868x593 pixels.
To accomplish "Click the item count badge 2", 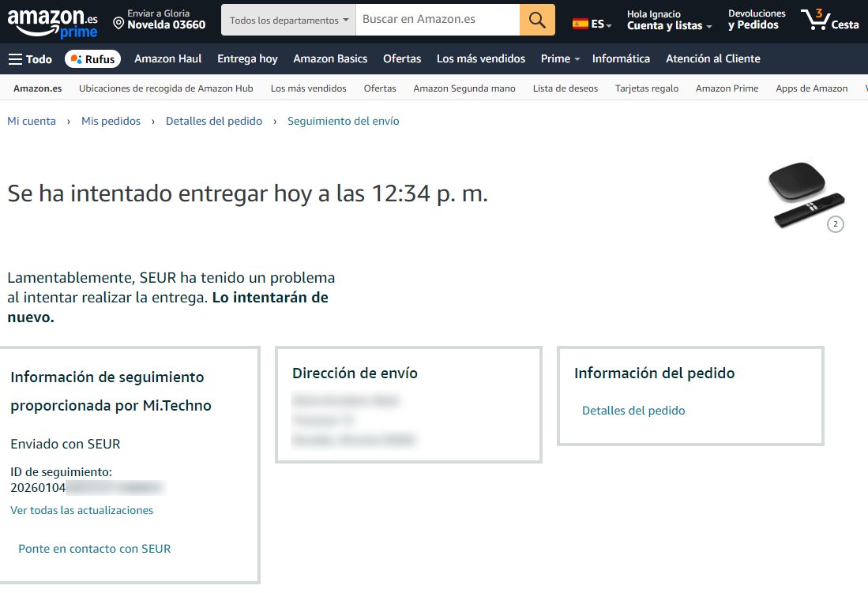I will click(x=836, y=224).
